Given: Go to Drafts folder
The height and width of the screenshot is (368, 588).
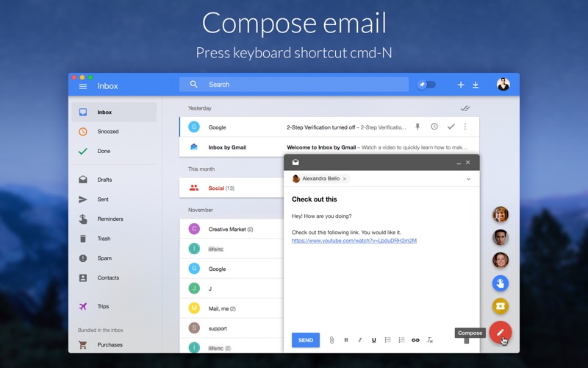Looking at the screenshot, I should coord(114,180).
